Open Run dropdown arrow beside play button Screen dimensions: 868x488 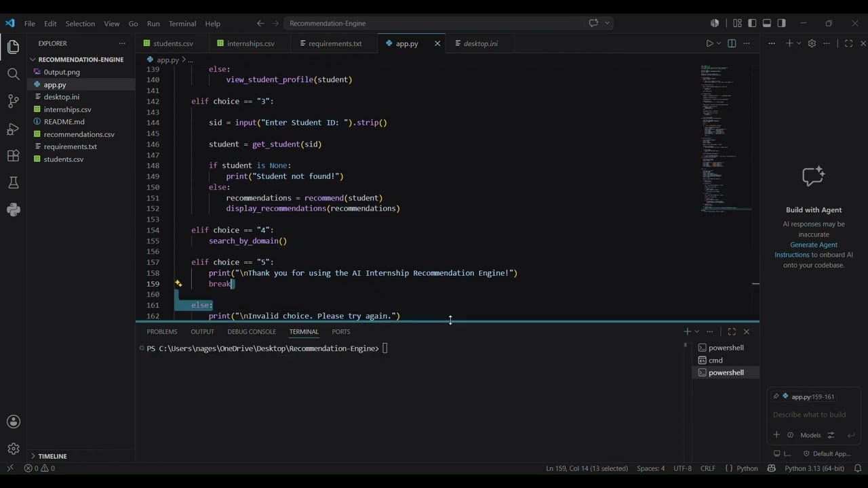(x=719, y=43)
